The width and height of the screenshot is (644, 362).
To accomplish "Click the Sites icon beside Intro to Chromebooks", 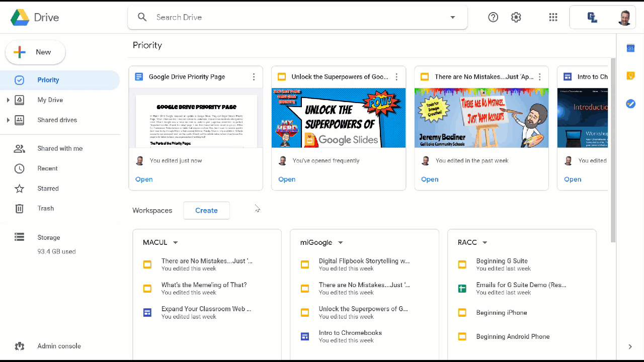I will coord(304,336).
